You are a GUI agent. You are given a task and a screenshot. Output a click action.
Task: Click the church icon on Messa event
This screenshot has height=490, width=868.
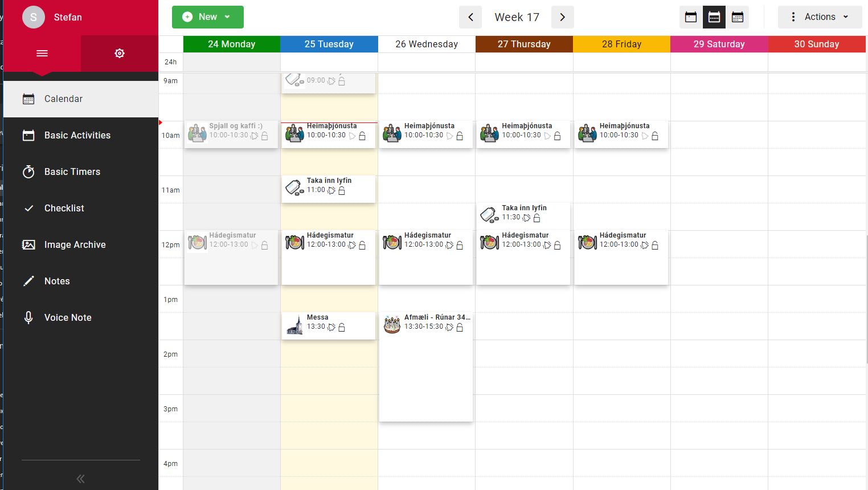(x=294, y=325)
